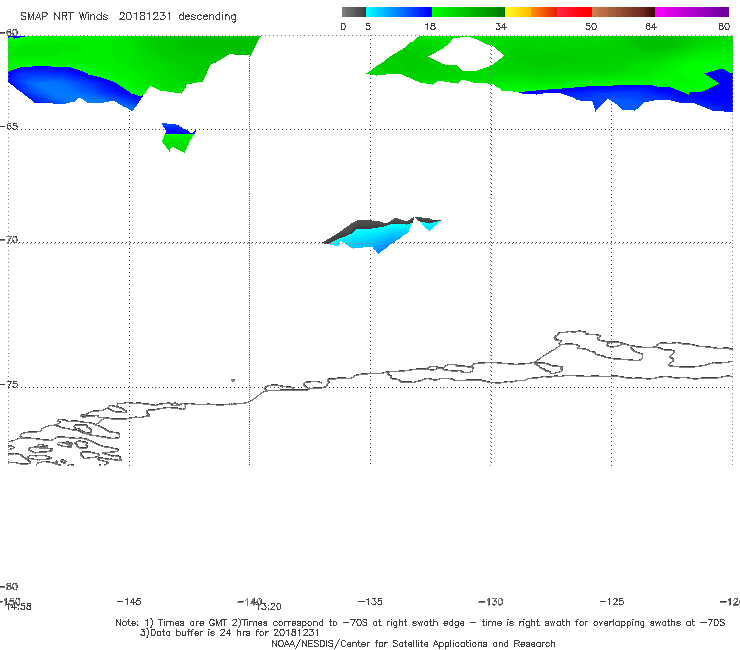Click the date '20181231' in the title
This screenshot has height=650, width=740.
(x=145, y=17)
